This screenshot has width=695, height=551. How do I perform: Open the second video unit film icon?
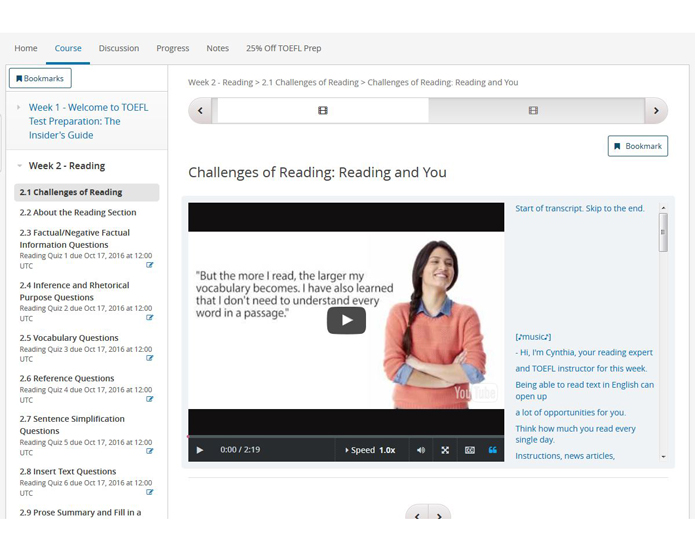click(x=533, y=110)
